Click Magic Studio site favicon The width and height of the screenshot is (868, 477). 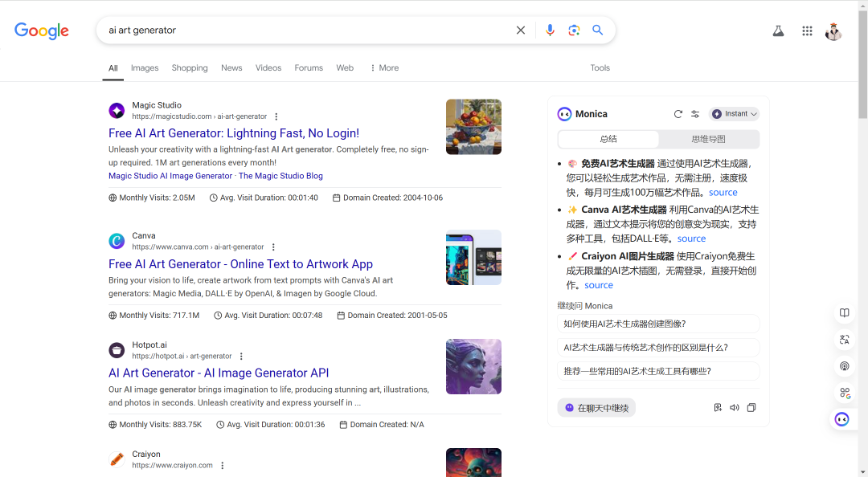tap(117, 111)
